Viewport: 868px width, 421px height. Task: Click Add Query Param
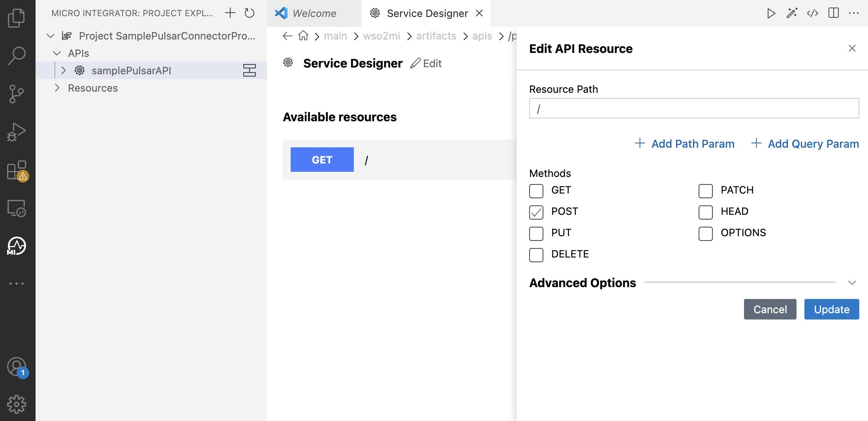(805, 144)
